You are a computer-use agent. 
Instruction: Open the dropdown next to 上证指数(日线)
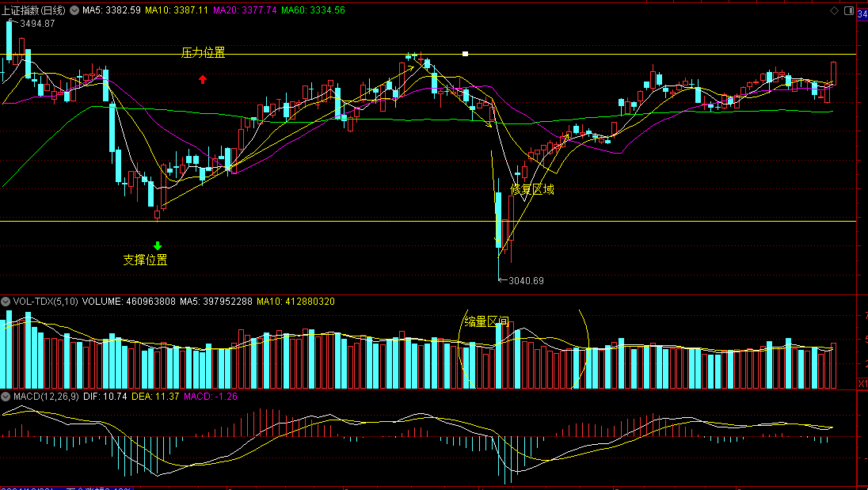pyautogui.click(x=74, y=10)
